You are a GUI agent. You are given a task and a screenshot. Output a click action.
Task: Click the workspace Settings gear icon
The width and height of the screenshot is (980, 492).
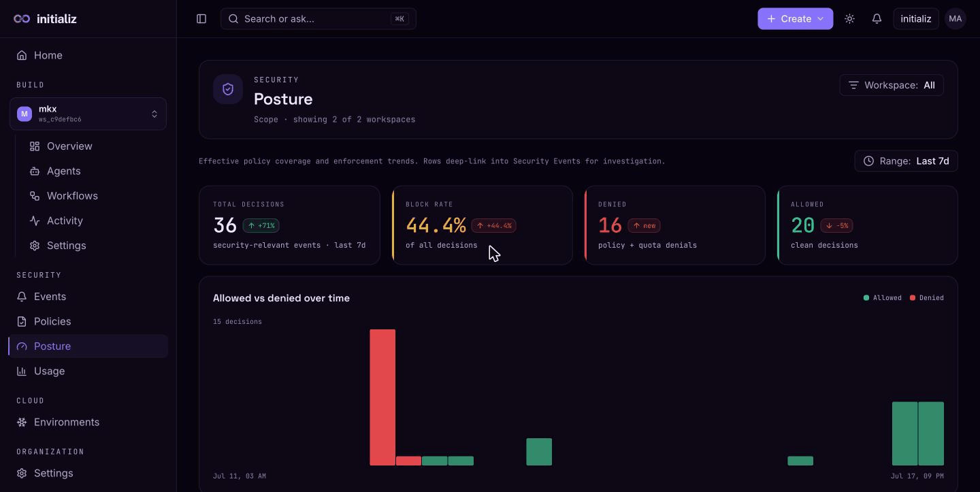[x=35, y=246]
